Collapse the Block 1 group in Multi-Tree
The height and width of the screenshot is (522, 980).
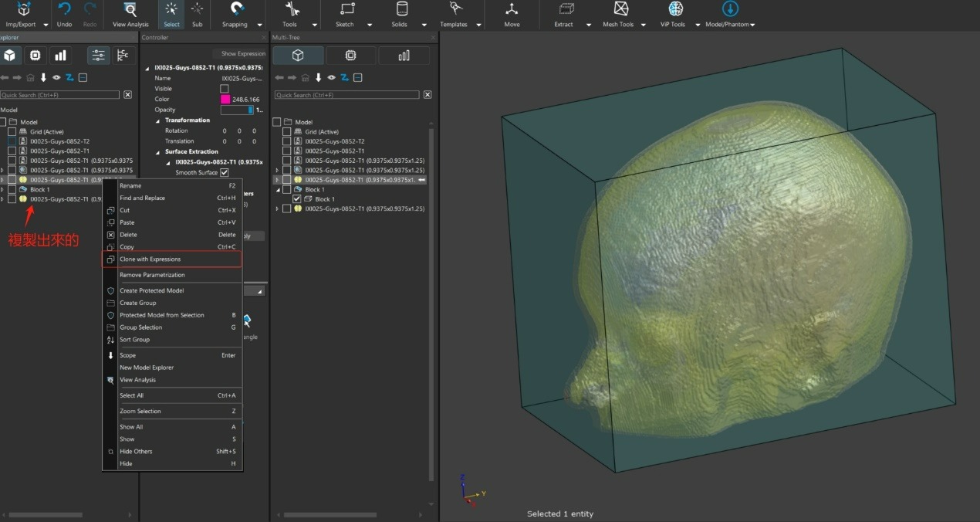tap(277, 190)
